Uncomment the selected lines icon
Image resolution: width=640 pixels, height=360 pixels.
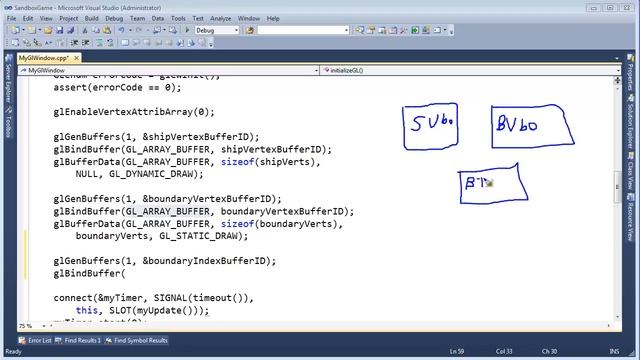click(110, 42)
